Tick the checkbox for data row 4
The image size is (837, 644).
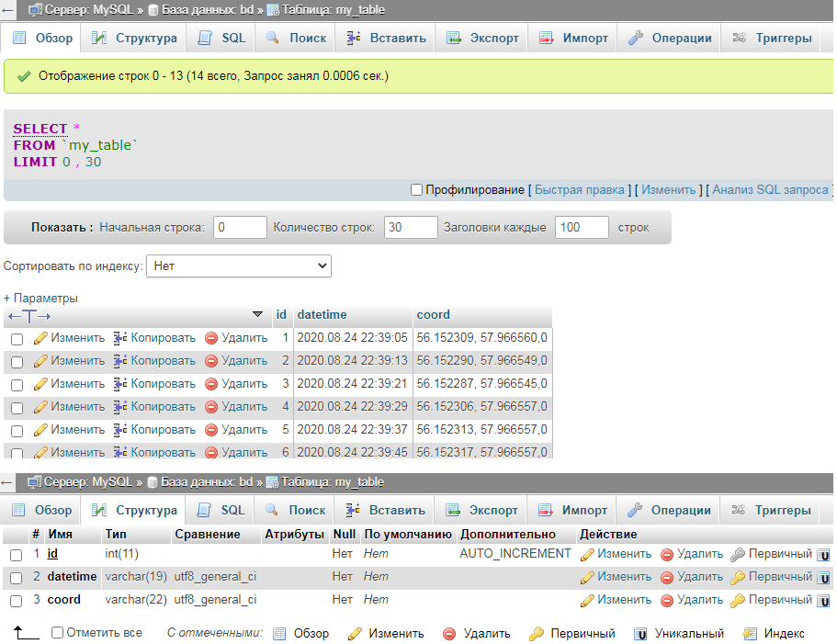(17, 407)
